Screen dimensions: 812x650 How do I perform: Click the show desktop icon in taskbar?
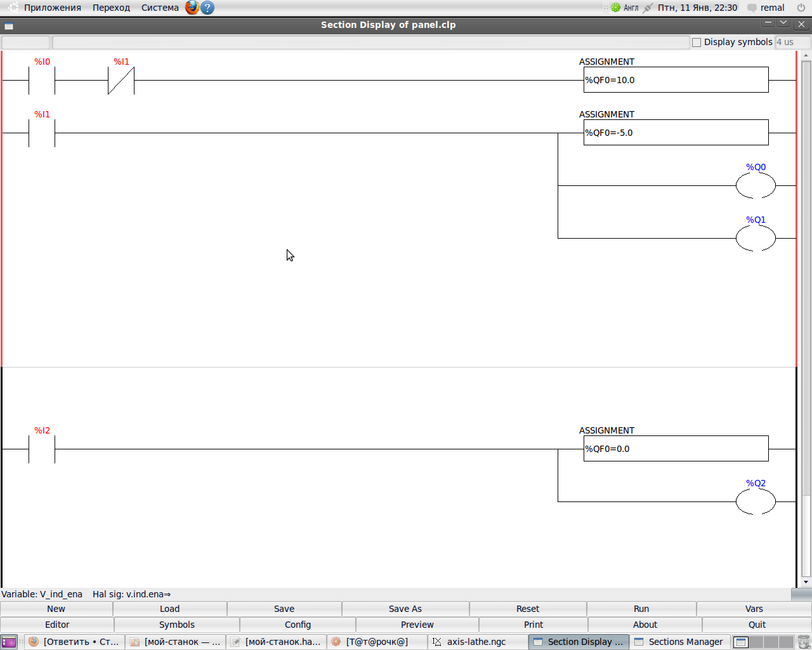click(x=9, y=642)
